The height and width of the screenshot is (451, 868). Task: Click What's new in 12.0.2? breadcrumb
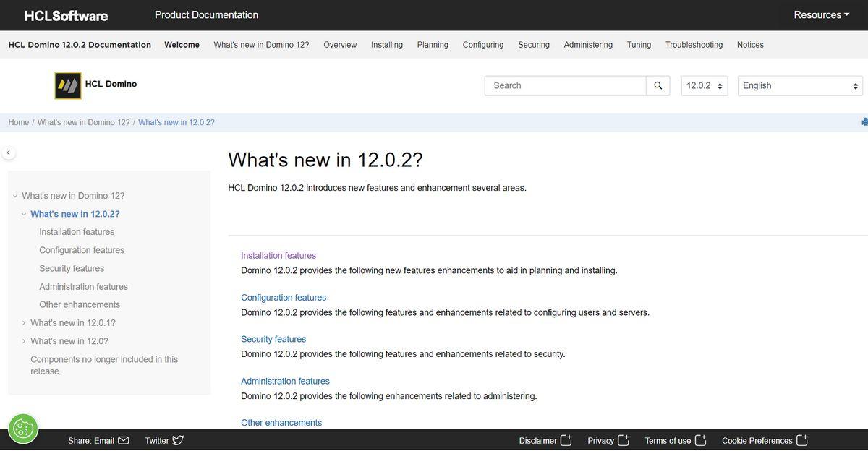176,122
